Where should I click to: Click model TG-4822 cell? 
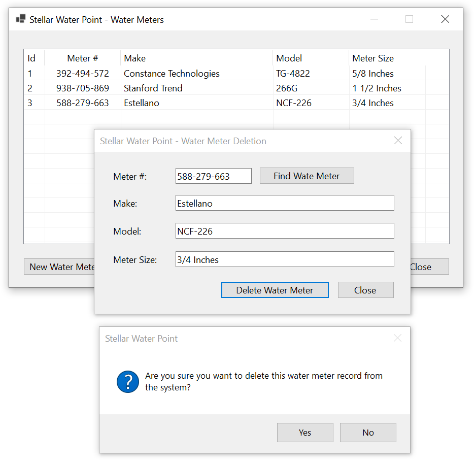pos(293,73)
